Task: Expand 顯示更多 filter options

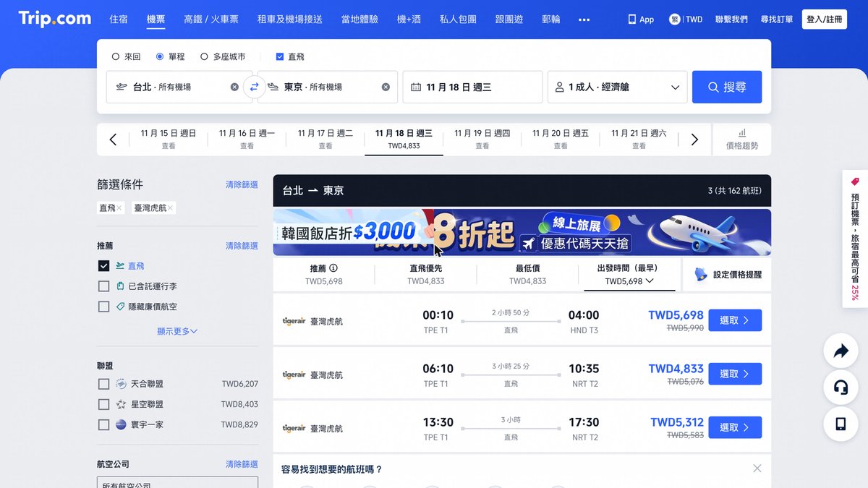Action: click(x=177, y=331)
